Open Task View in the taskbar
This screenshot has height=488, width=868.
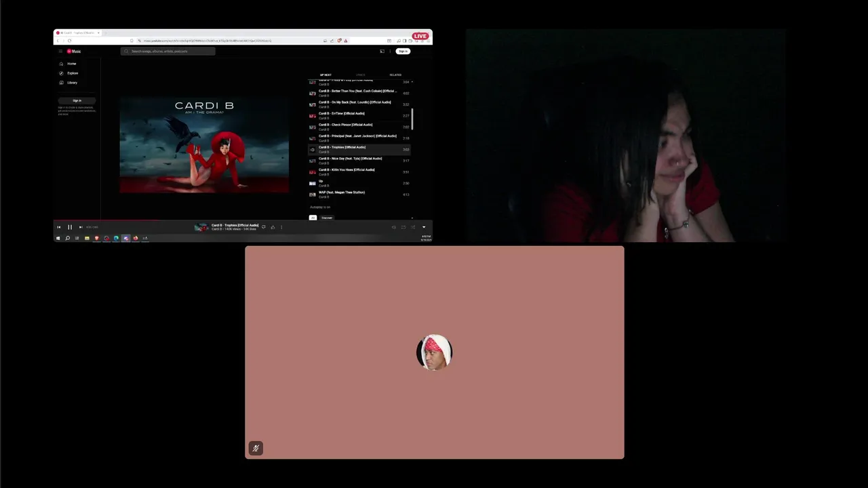click(x=77, y=238)
